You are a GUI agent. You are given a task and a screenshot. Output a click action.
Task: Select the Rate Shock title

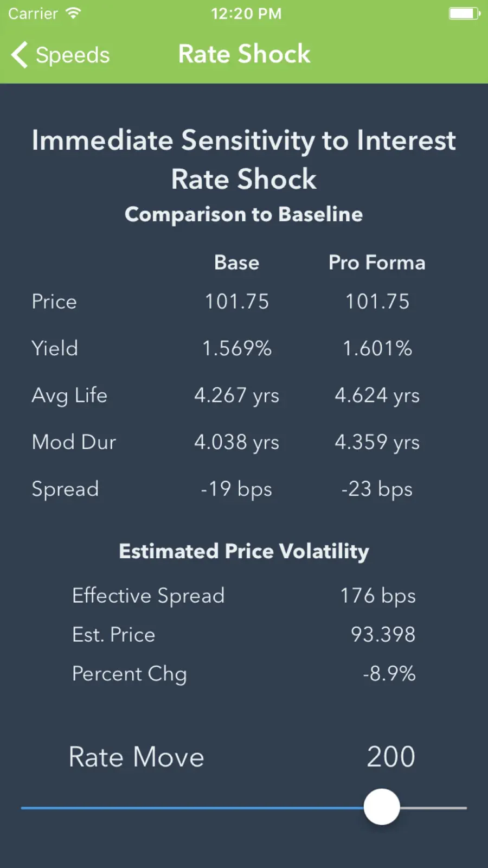(x=244, y=54)
